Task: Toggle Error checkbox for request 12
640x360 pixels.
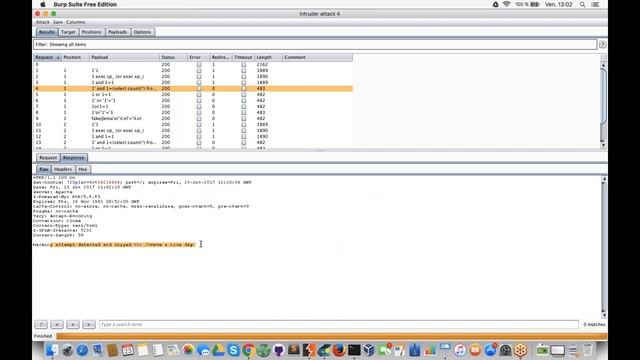Action: (199, 136)
